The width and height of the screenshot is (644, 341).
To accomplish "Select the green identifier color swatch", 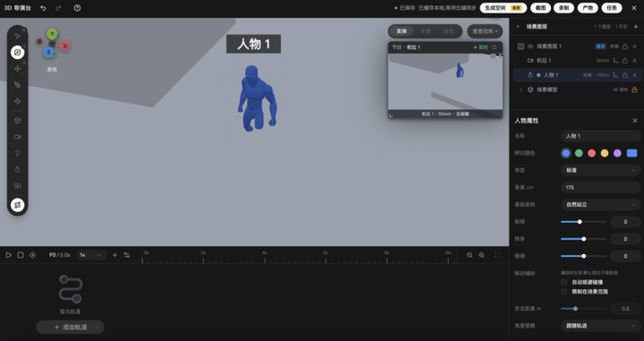I will click(x=578, y=153).
